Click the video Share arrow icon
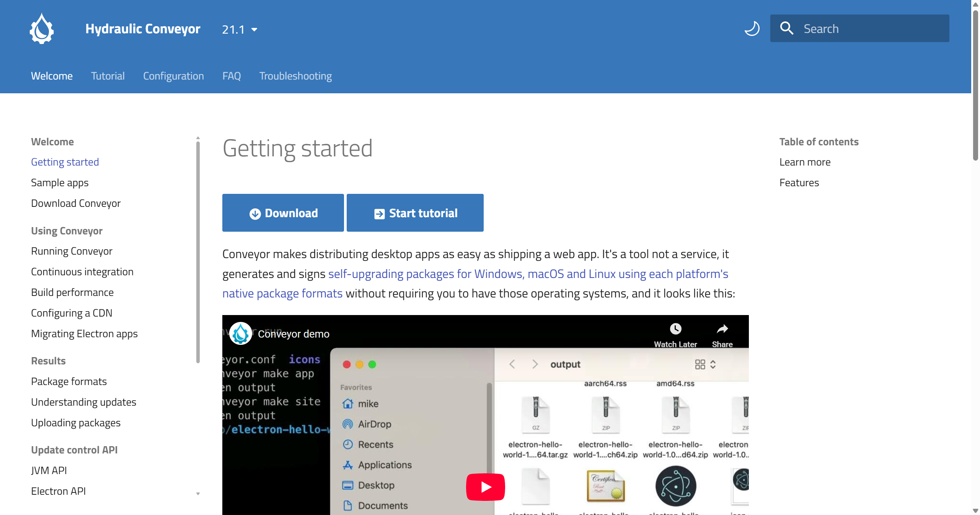 [722, 329]
